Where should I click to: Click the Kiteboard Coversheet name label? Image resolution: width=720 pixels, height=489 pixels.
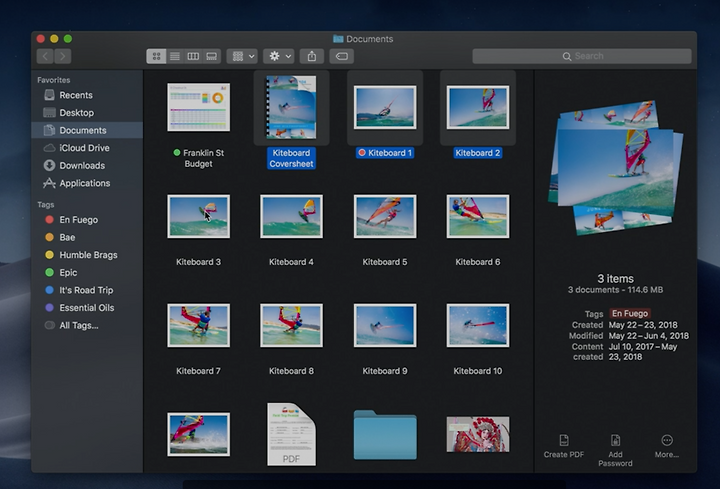291,158
